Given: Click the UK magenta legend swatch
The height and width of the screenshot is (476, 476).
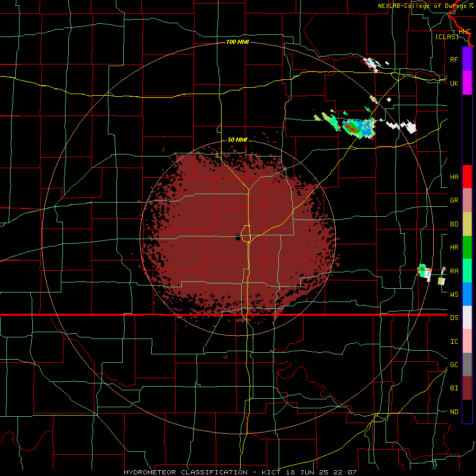Looking at the screenshot, I should click(467, 83).
